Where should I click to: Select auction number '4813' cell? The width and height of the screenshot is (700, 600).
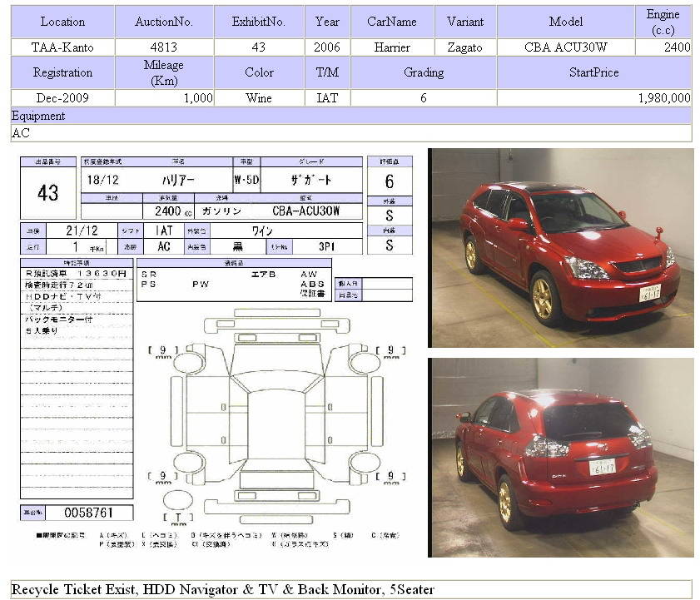[x=164, y=47]
